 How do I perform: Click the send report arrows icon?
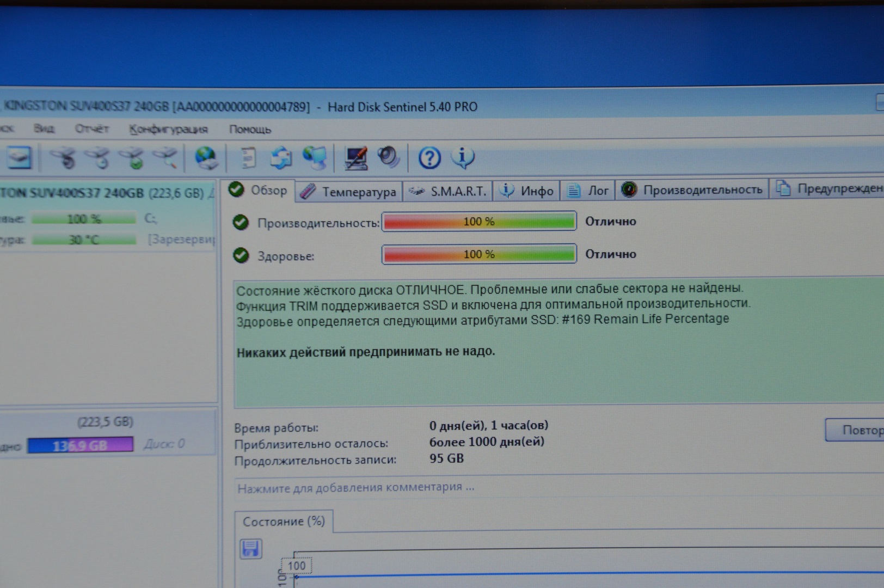point(281,158)
